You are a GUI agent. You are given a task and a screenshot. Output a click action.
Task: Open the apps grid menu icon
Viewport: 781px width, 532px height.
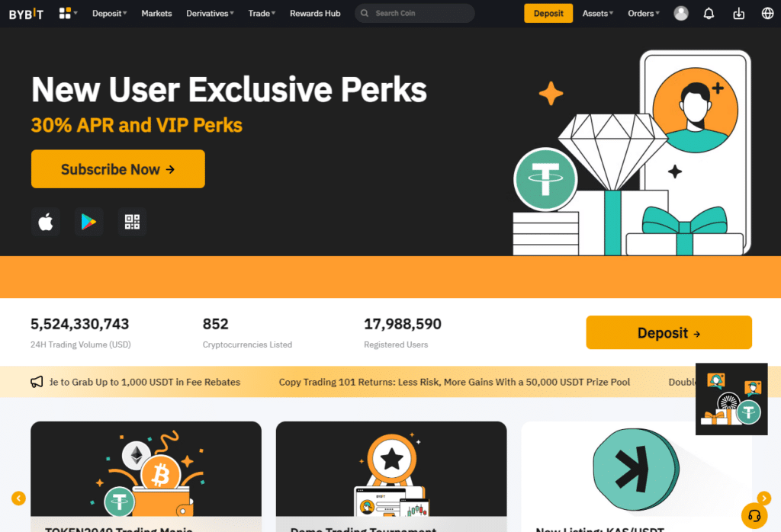coord(68,13)
